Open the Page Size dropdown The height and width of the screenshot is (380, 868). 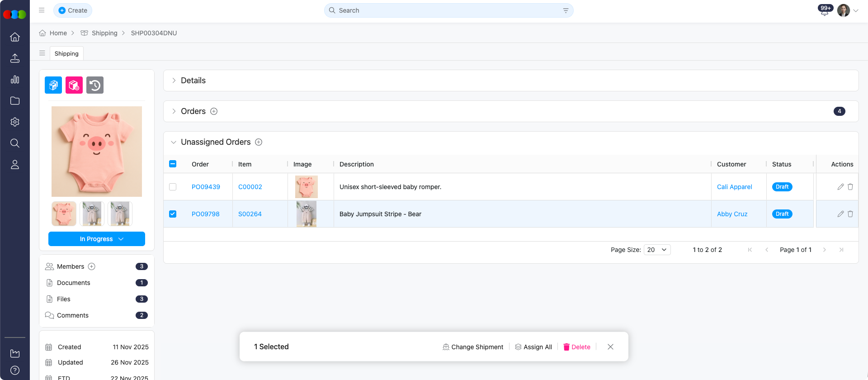(657, 250)
